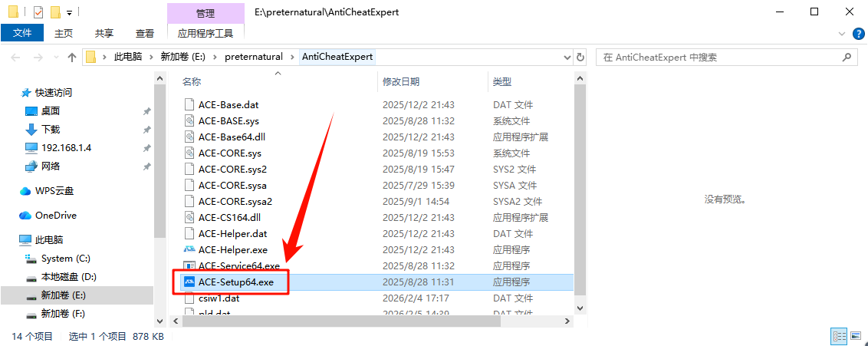Switch to the 查看 ribbon tab
The image size is (868, 346).
145,33
